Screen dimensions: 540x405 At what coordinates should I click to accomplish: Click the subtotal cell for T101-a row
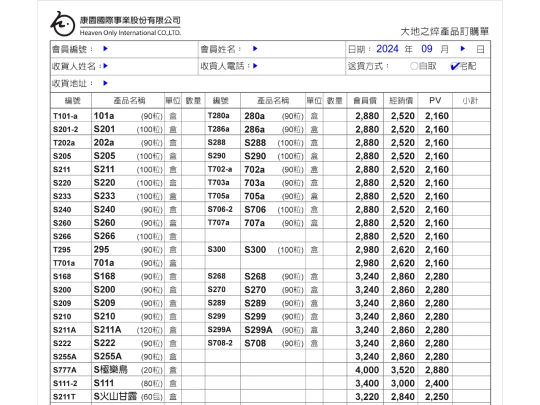click(471, 116)
